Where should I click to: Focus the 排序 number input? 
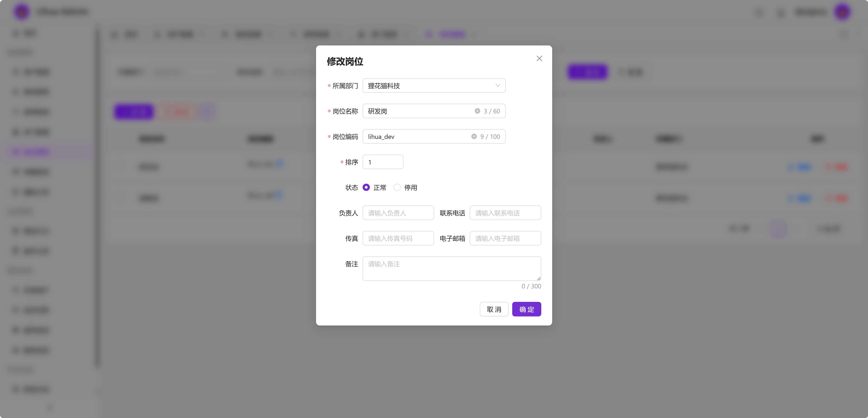[383, 162]
